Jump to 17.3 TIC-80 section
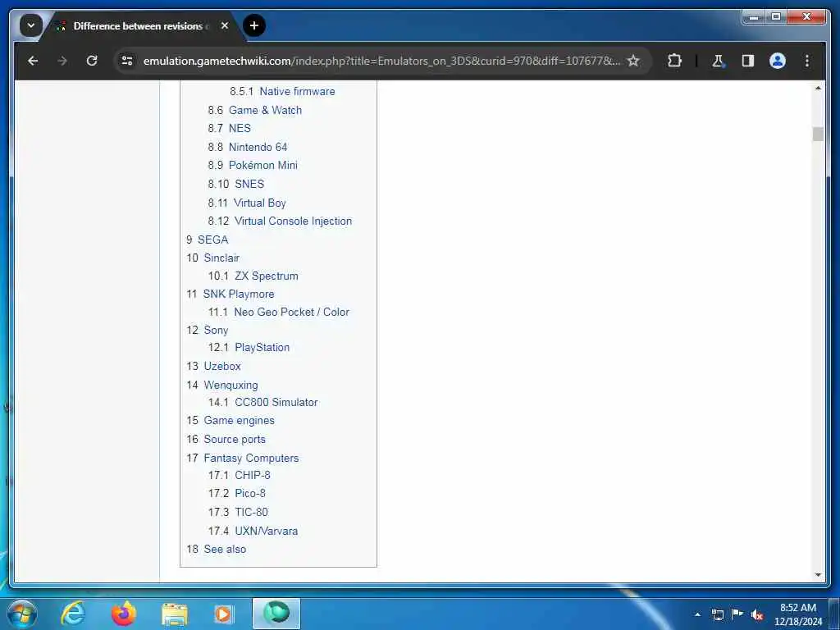Image resolution: width=840 pixels, height=630 pixels. [x=239, y=512]
